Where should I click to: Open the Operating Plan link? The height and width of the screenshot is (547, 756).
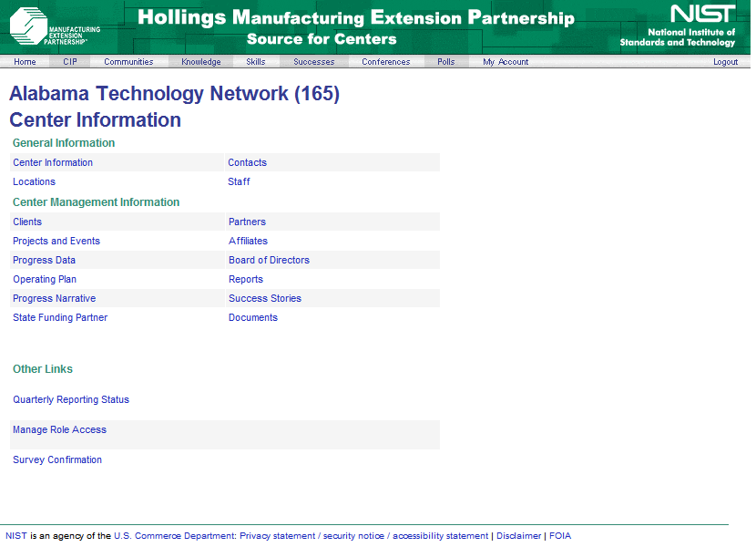click(45, 280)
